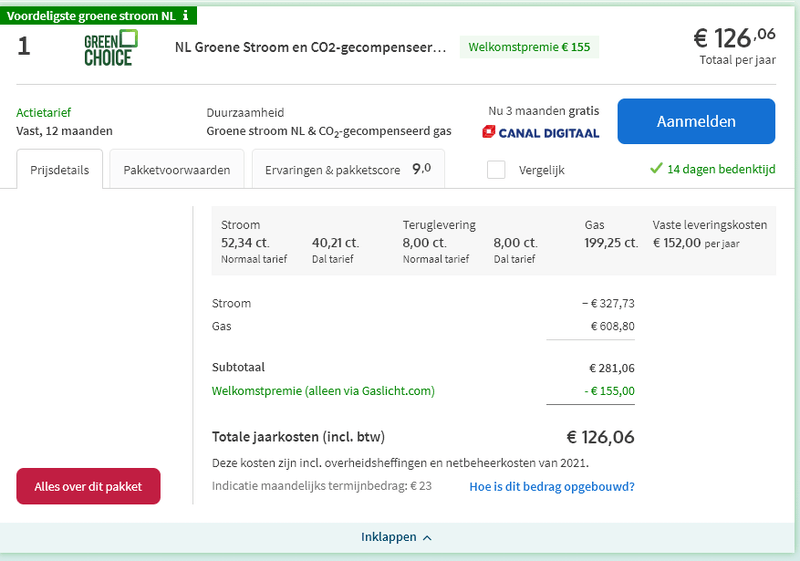
Task: Click the Green Choice logo
Action: pyautogui.click(x=111, y=48)
